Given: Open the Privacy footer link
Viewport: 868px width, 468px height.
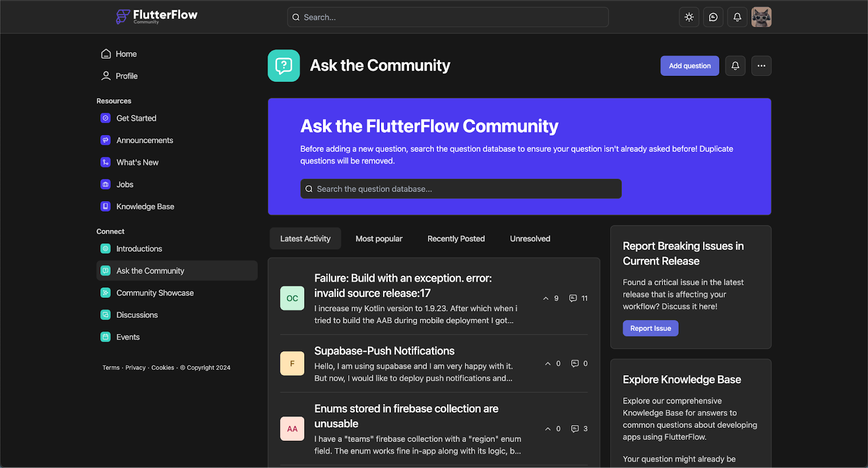Looking at the screenshot, I should tap(135, 368).
